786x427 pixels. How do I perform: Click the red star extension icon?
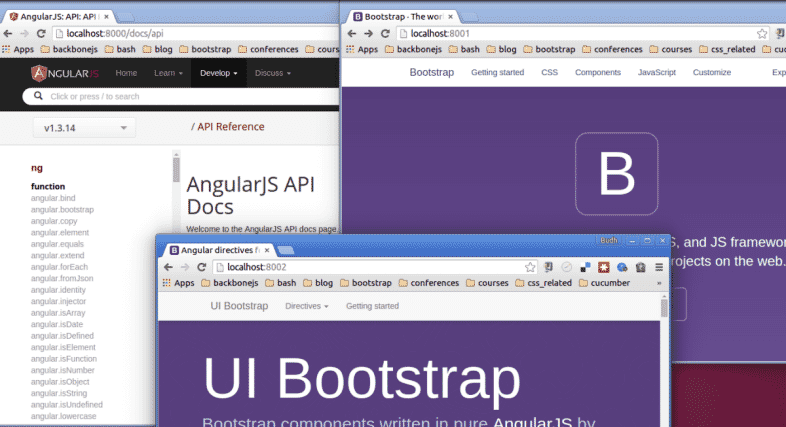pyautogui.click(x=604, y=267)
